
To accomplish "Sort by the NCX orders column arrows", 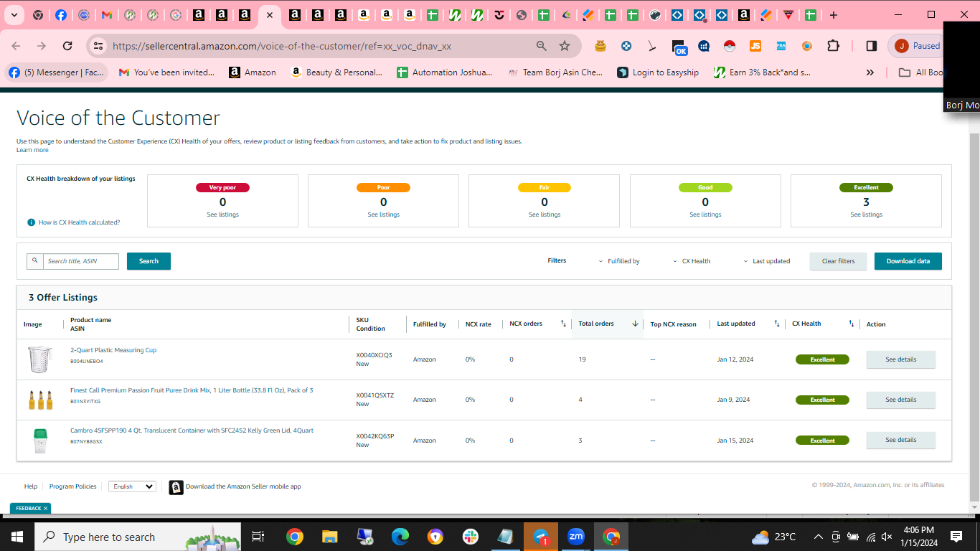I will pyautogui.click(x=563, y=324).
